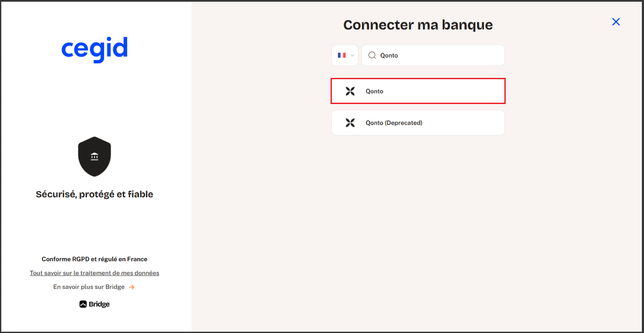Image resolution: width=644 pixels, height=333 pixels.
Task: Select the Qonto (Deprecated) bank result
Action: [x=418, y=123]
